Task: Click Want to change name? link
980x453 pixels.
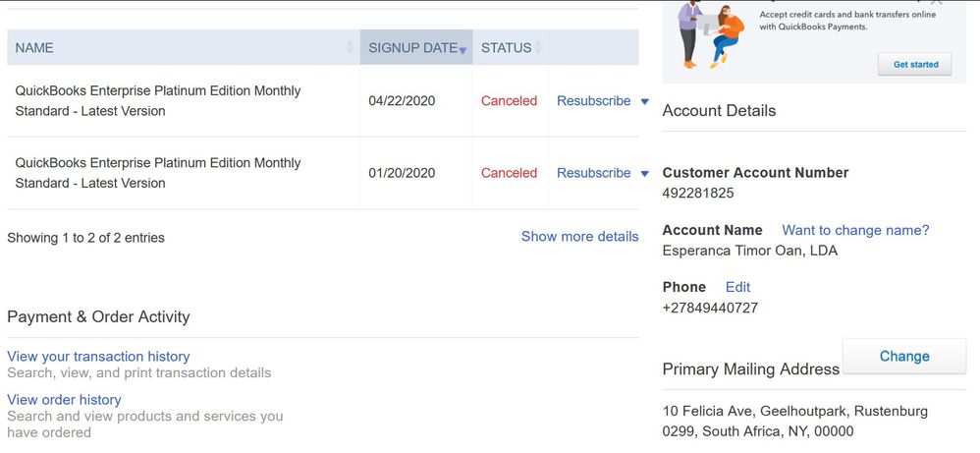Action: pyautogui.click(x=855, y=230)
